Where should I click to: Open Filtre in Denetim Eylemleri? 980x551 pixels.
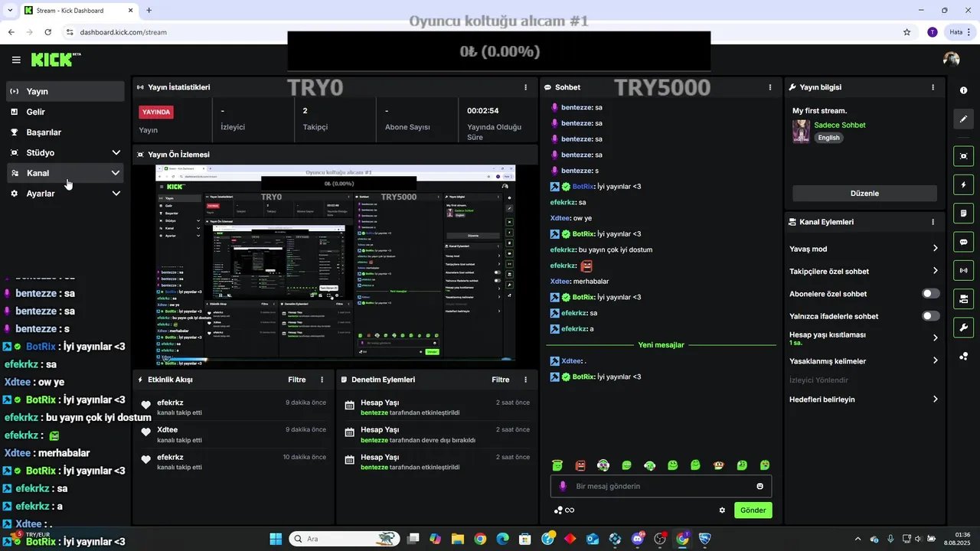500,380
